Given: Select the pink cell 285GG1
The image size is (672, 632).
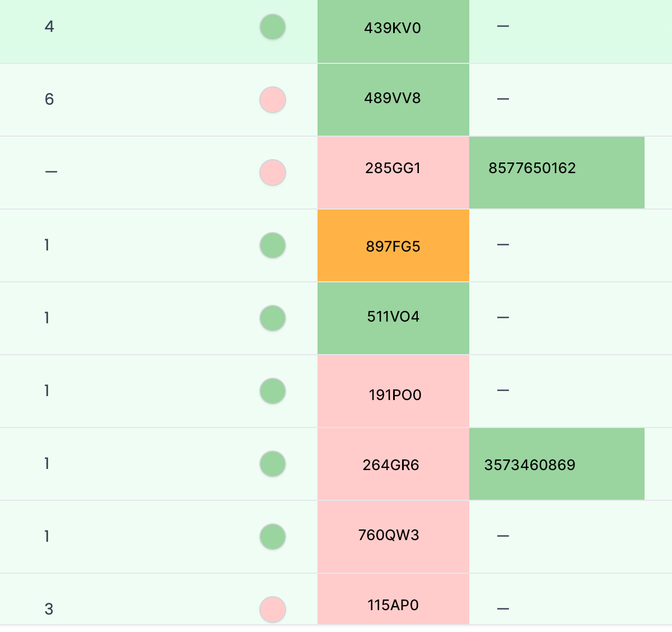Looking at the screenshot, I should (393, 173).
